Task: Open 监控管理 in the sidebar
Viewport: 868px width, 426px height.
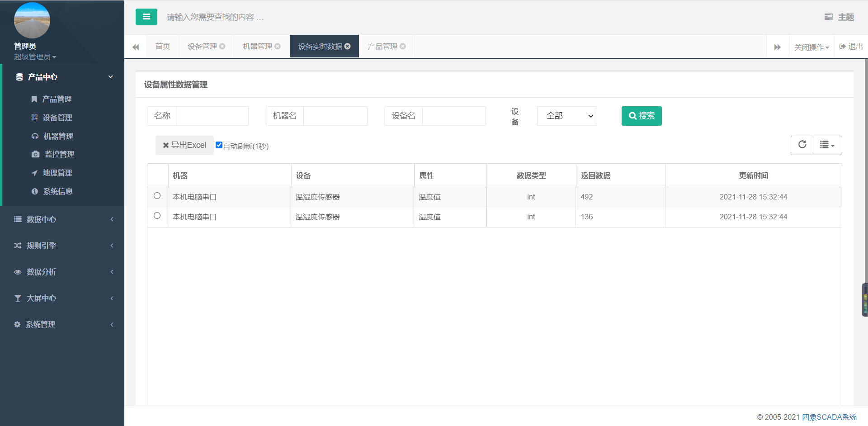Action: 59,154
